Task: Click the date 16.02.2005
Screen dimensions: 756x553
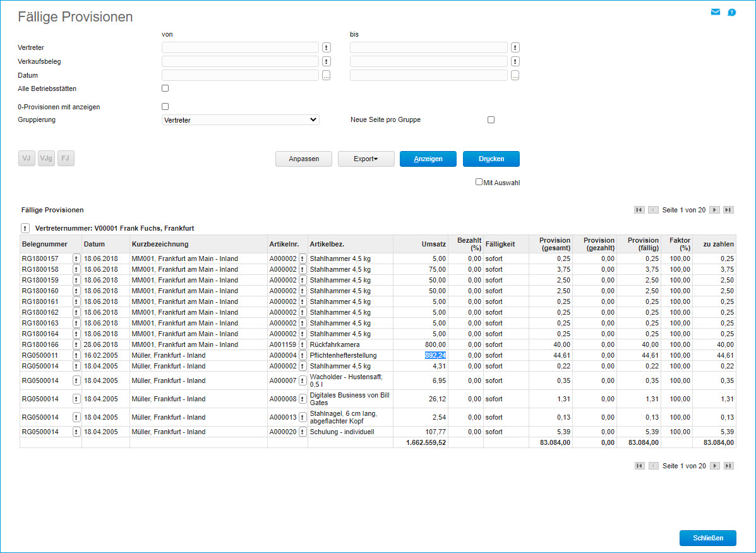Action: tap(101, 355)
